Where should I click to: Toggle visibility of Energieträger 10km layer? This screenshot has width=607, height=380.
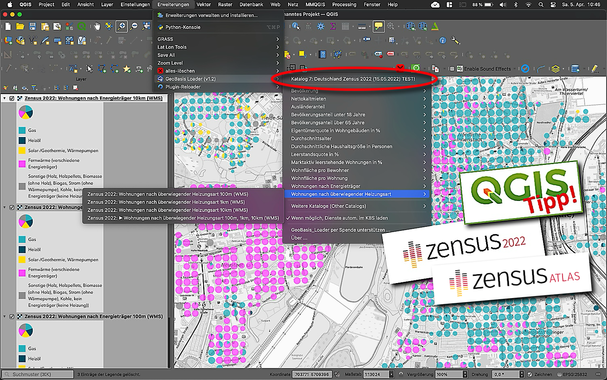[x=12, y=98]
